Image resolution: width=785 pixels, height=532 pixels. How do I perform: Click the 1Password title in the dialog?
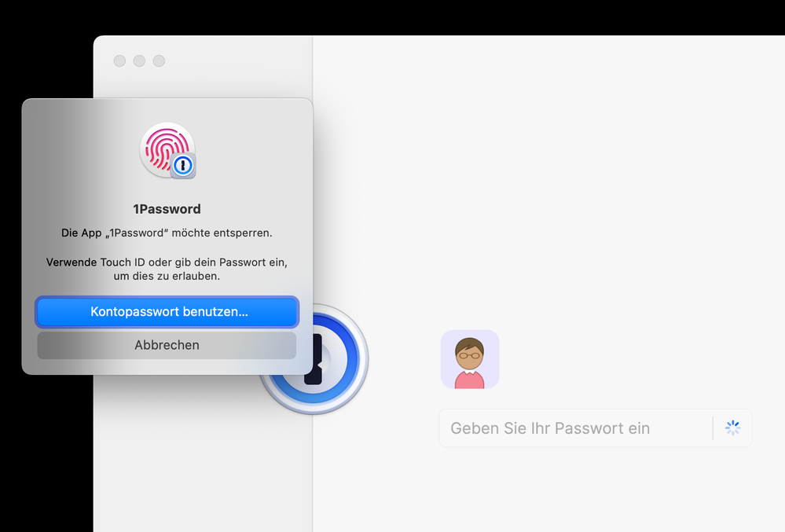[167, 209]
